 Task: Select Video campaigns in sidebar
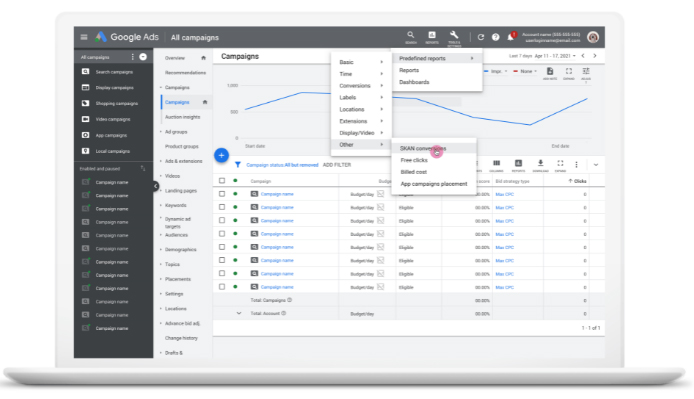(113, 119)
